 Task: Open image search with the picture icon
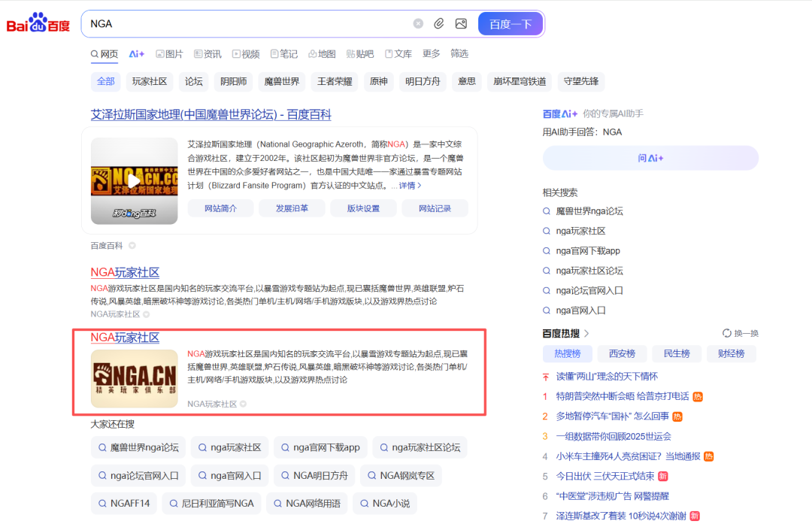tap(461, 24)
